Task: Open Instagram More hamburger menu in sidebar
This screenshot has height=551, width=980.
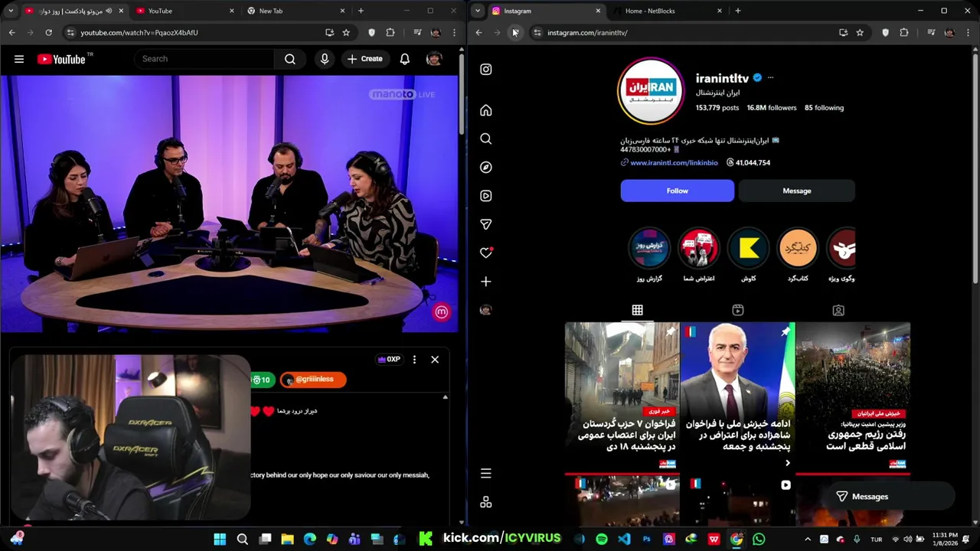Action: (485, 474)
